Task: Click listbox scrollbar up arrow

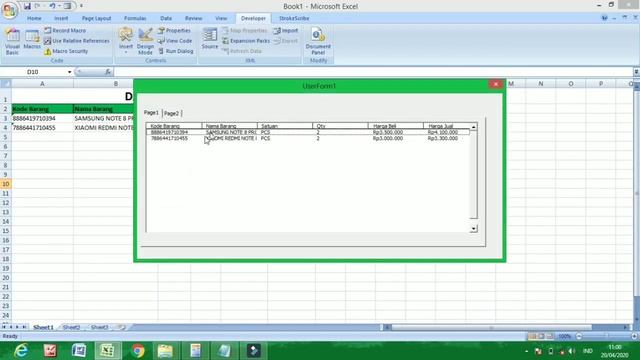Action: click(473, 127)
